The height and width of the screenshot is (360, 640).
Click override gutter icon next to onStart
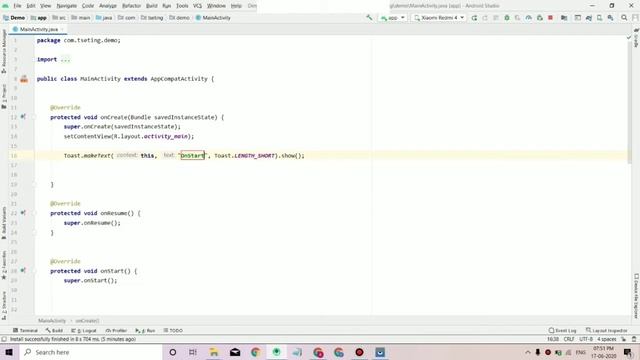(x=23, y=271)
